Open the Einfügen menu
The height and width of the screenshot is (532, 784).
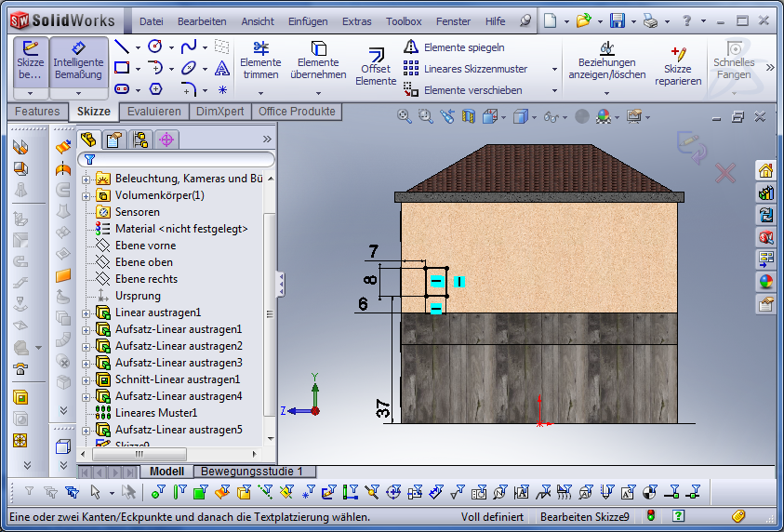point(307,20)
